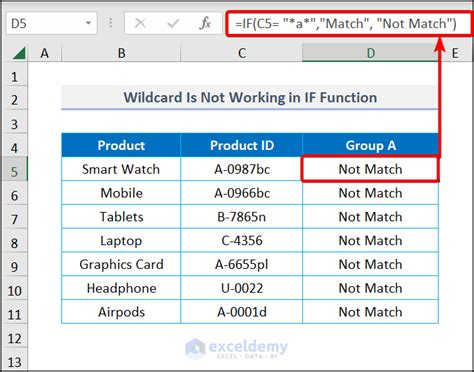Select the 'A-6655pl' cell
The image size is (474, 372).
click(x=242, y=264)
